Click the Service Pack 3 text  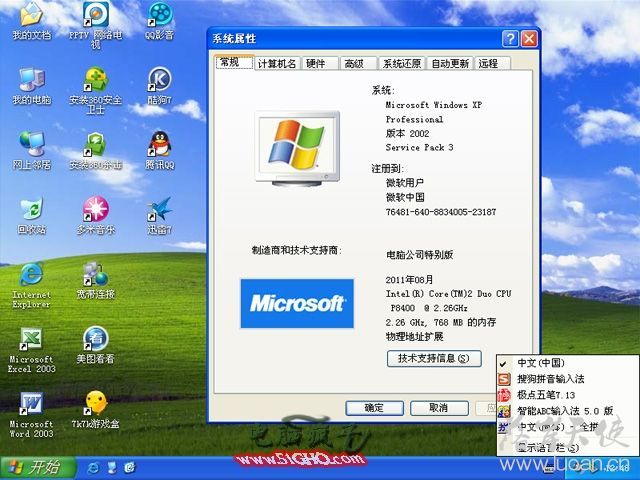pos(419,147)
